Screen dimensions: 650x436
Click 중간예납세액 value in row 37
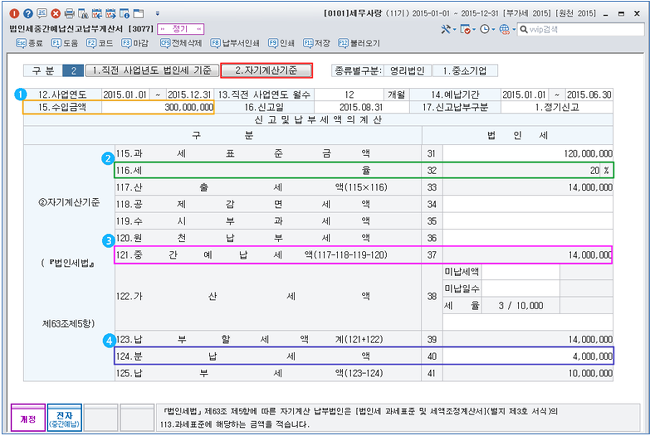(x=528, y=255)
